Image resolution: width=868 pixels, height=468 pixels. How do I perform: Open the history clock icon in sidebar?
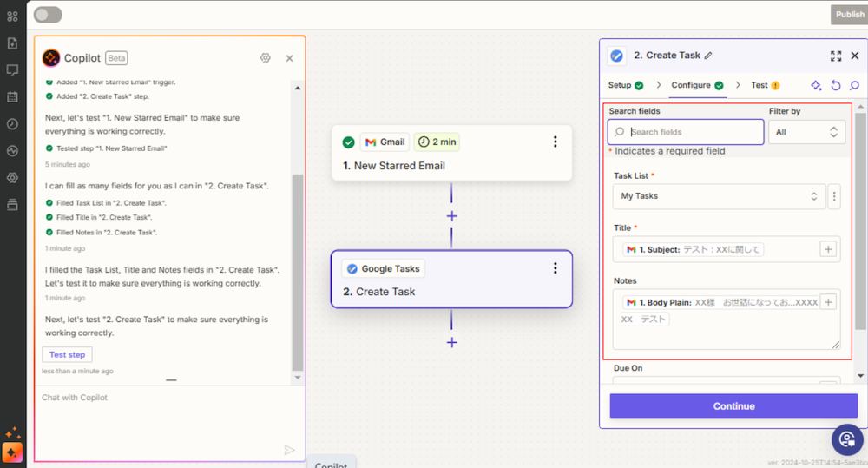tap(12, 124)
